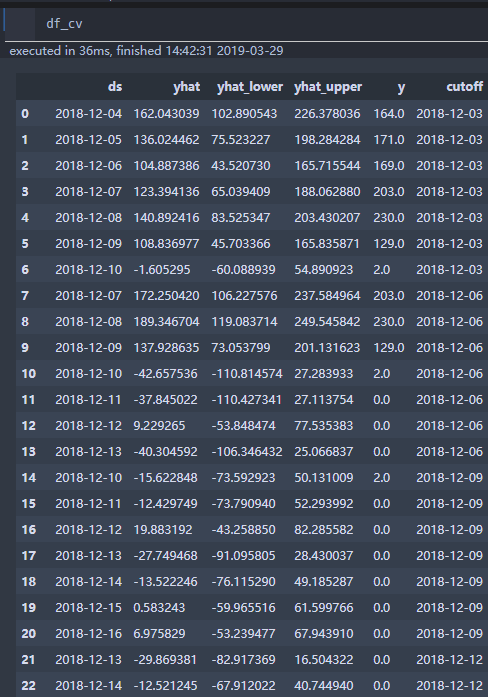Select the 'yhat_upper' column header
Image resolution: width=488 pixels, height=697 pixels.
(328, 87)
